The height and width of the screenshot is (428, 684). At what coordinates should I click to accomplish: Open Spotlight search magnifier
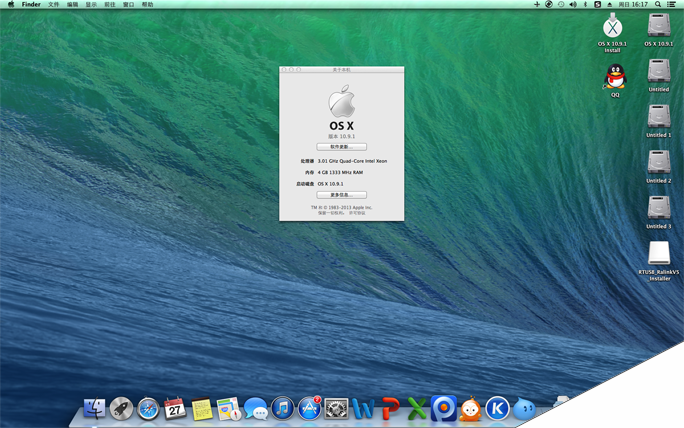[x=658, y=4]
